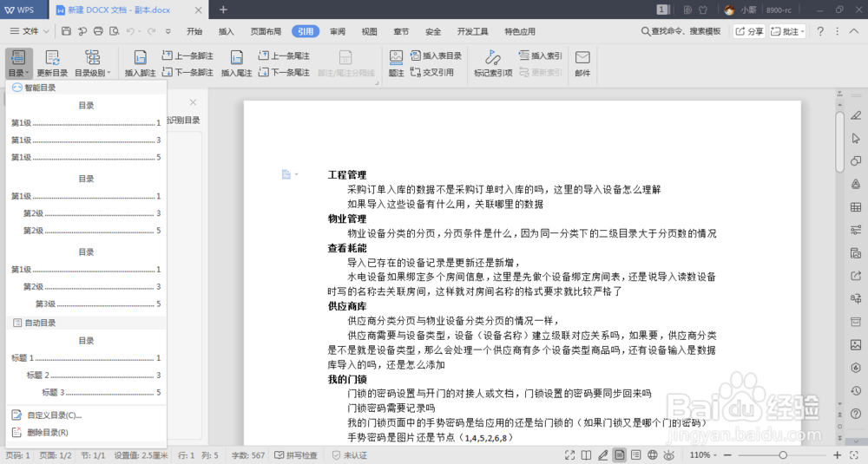Click the search commands field 查找命令
Image resolution: width=868 pixels, height=464 pixels.
681,31
